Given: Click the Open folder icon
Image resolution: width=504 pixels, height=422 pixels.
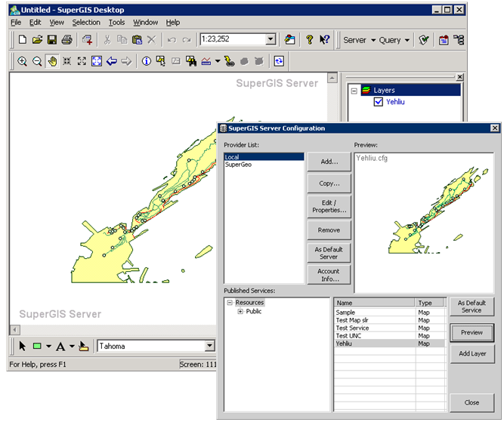Looking at the screenshot, I should 37,40.
